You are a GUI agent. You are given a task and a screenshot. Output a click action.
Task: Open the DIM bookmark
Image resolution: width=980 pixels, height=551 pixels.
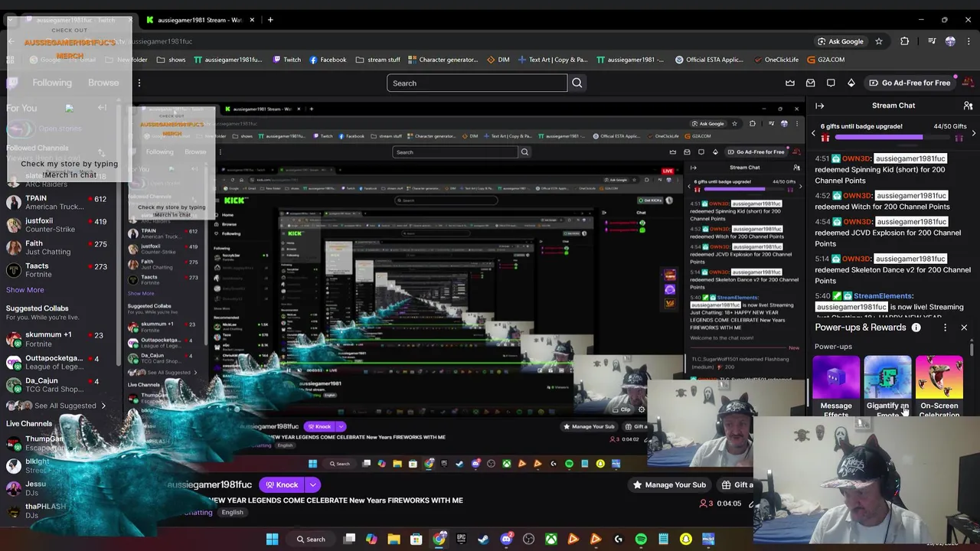(x=498, y=60)
